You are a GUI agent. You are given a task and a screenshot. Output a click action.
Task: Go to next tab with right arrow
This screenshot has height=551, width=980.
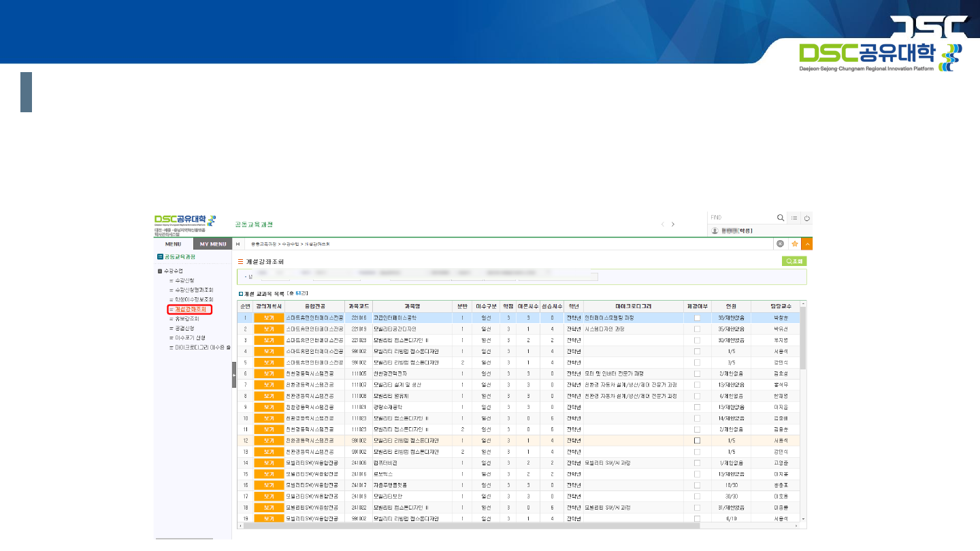[x=673, y=224]
